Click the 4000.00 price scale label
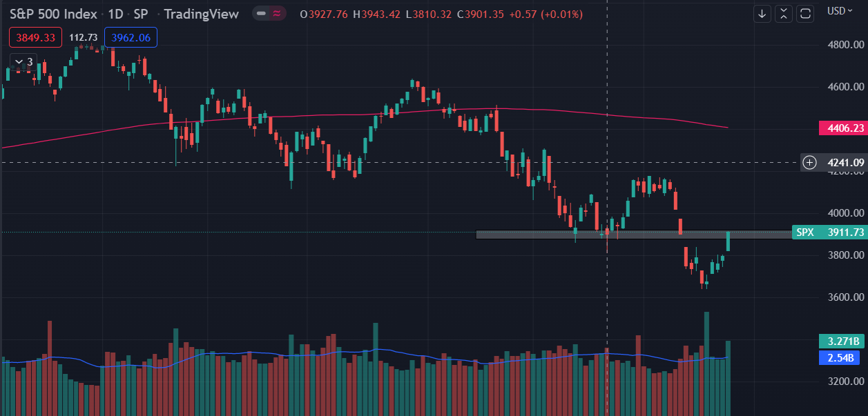The image size is (868, 416). (846, 213)
